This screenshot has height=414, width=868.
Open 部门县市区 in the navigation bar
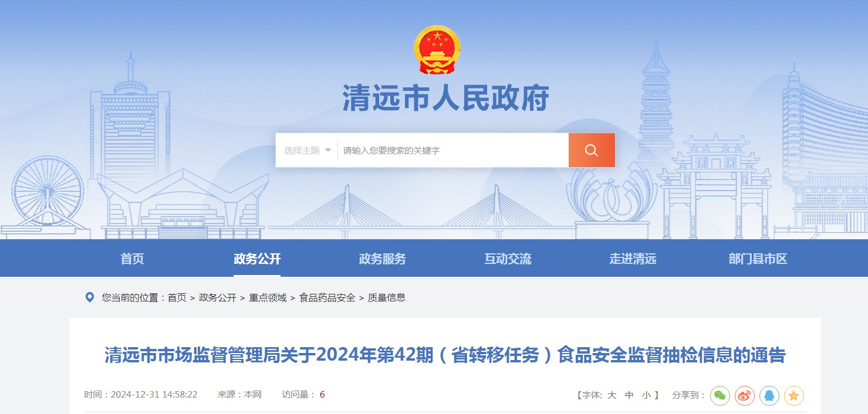pyautogui.click(x=758, y=259)
